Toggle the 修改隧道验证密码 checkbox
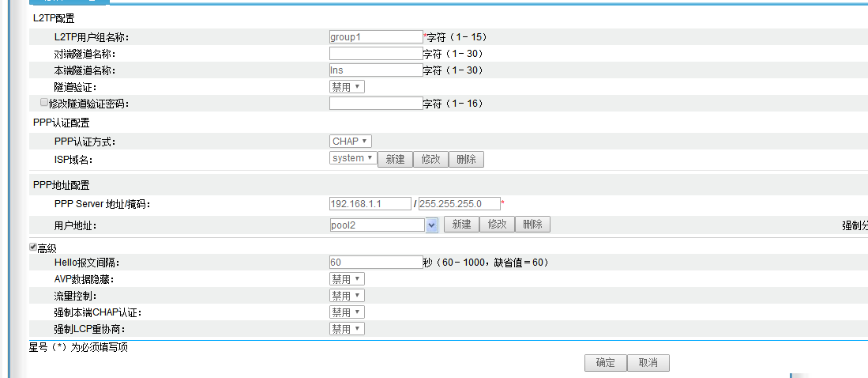 (x=44, y=103)
